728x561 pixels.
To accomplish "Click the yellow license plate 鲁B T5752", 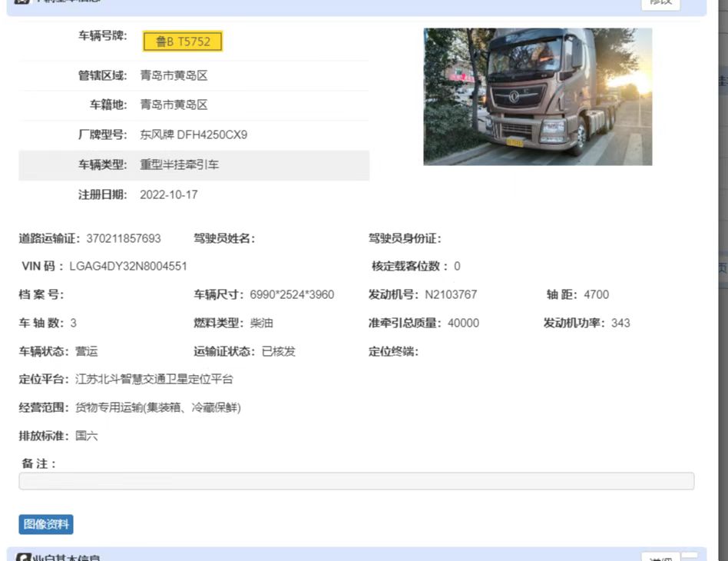I will pyautogui.click(x=183, y=41).
